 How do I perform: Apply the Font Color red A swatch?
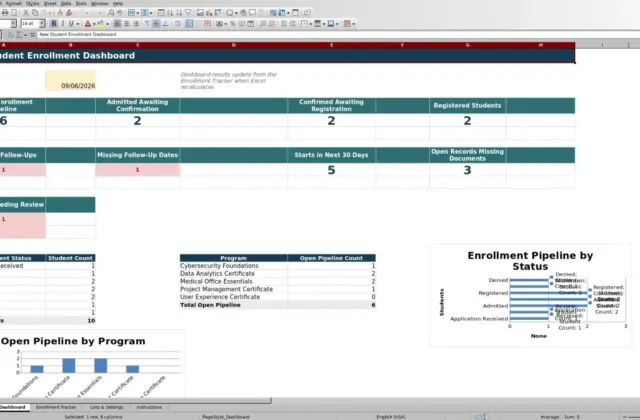click(x=87, y=24)
